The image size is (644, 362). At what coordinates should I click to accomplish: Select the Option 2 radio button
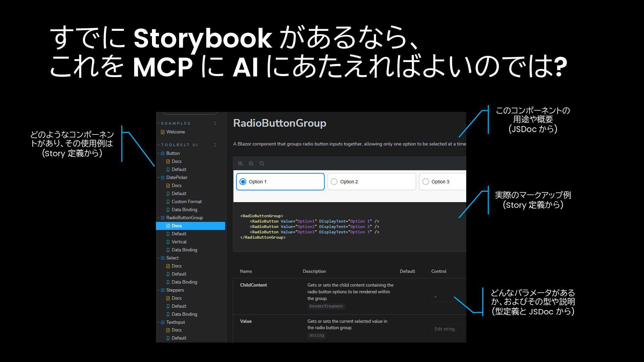click(x=334, y=182)
